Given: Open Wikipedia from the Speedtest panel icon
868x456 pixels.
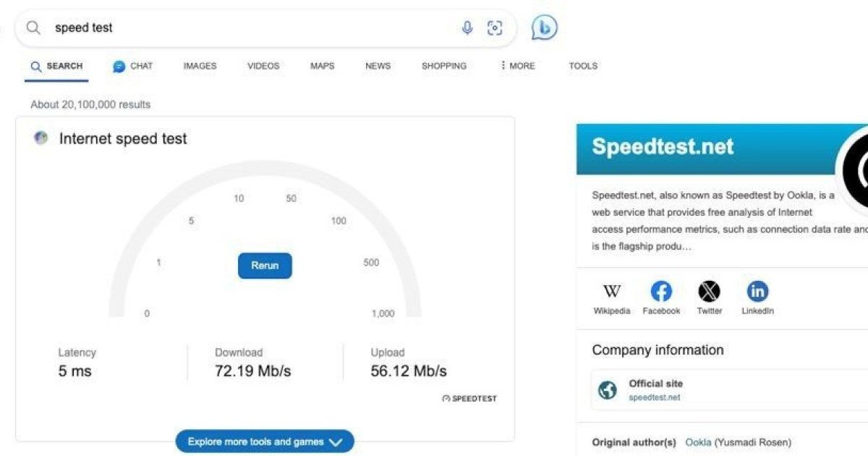Looking at the screenshot, I should [611, 292].
